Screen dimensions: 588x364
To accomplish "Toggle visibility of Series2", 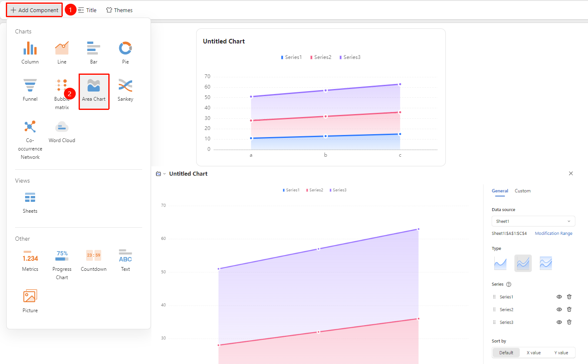I will 559,310.
